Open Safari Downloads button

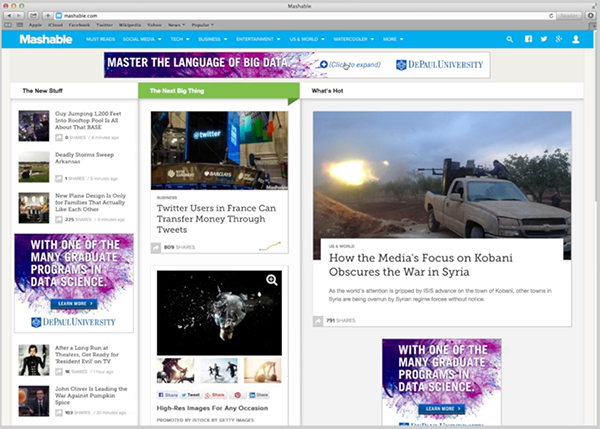pos(591,16)
